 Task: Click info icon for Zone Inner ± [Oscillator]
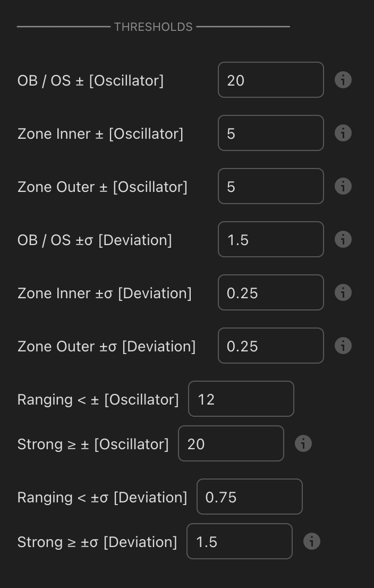(x=343, y=133)
